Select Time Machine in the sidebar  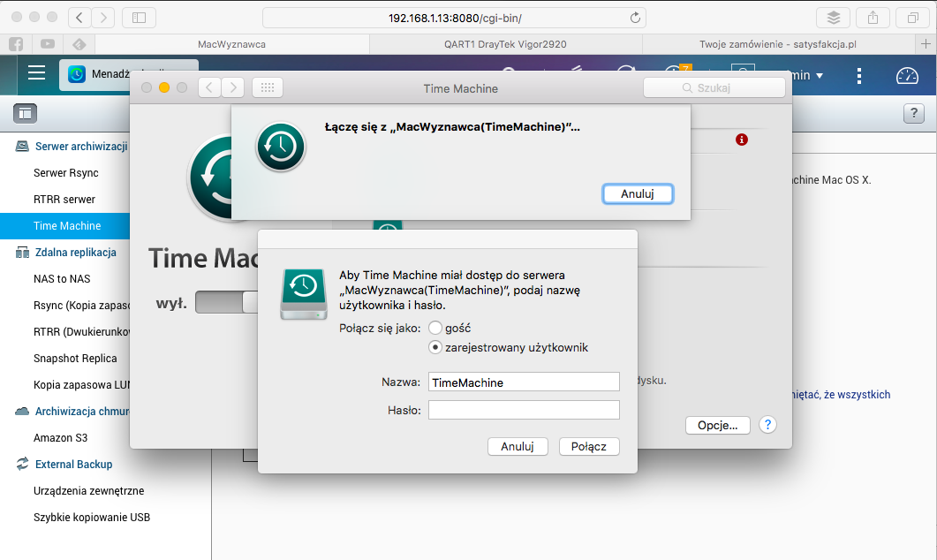[x=64, y=226]
